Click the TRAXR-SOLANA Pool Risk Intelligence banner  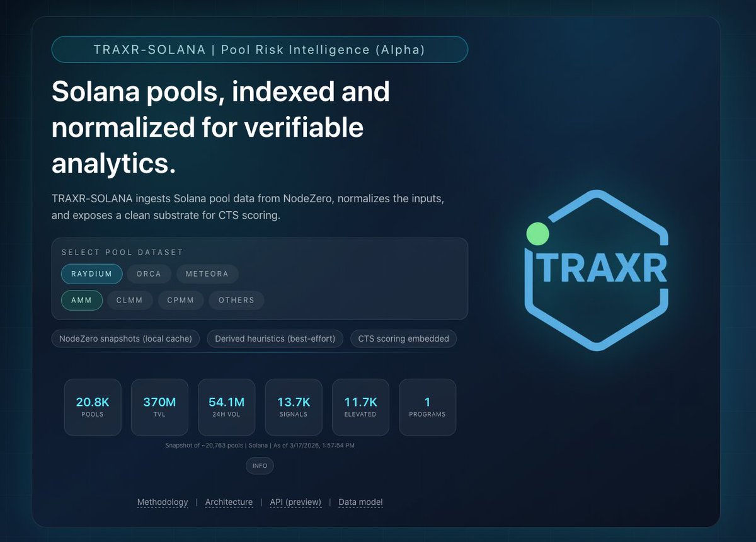pos(260,49)
